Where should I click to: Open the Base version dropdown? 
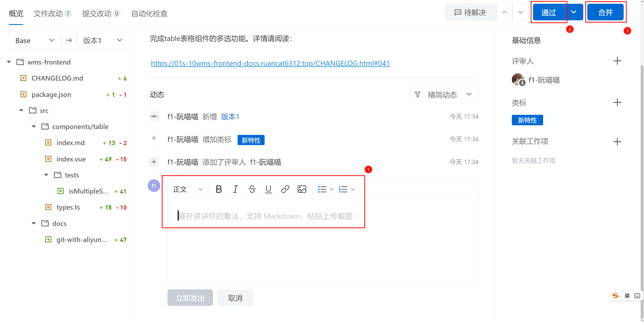35,40
